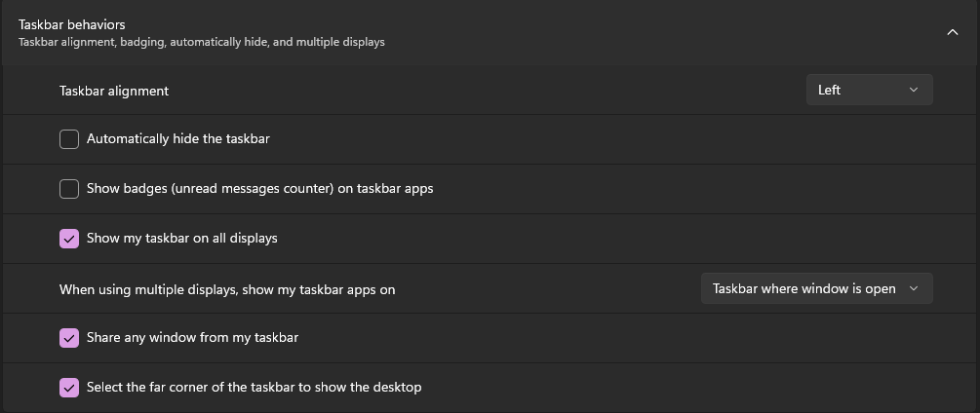Image resolution: width=980 pixels, height=413 pixels.
Task: Open the Taskbar alignment dropdown showing Left
Action: (870, 90)
